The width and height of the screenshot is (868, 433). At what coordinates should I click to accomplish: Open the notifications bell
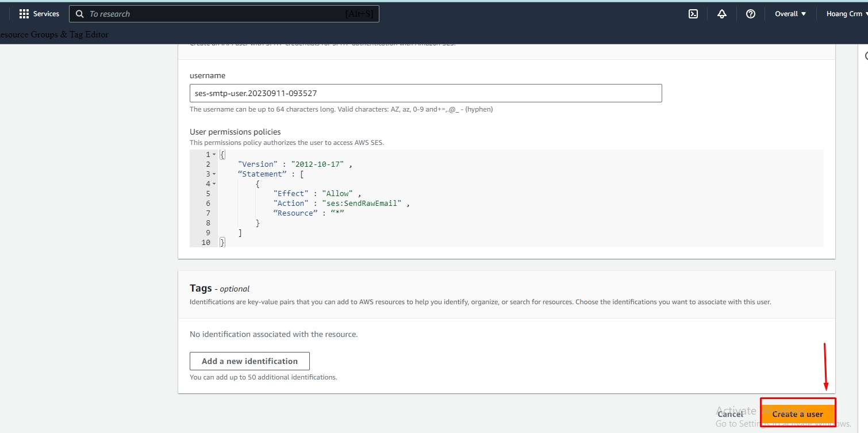tap(722, 14)
